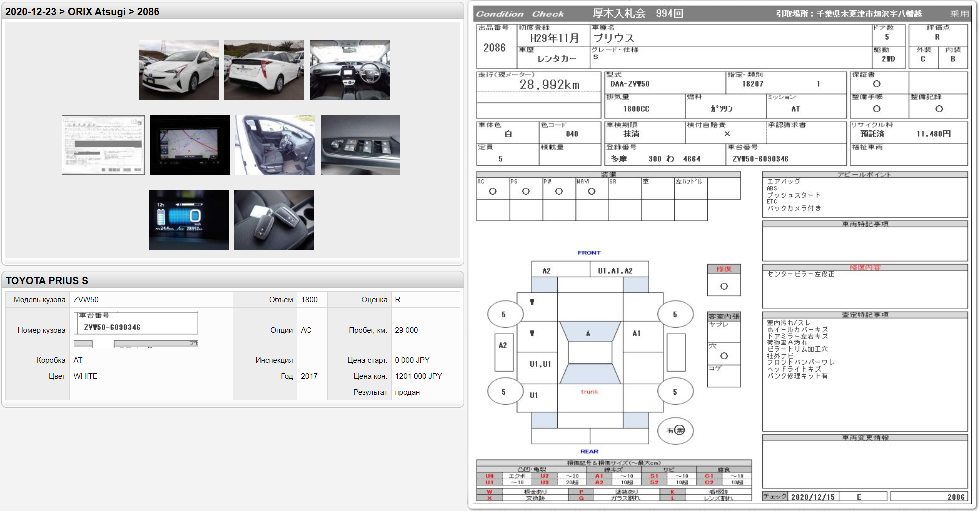Click the 11,480円 recycling fee

coord(934,134)
